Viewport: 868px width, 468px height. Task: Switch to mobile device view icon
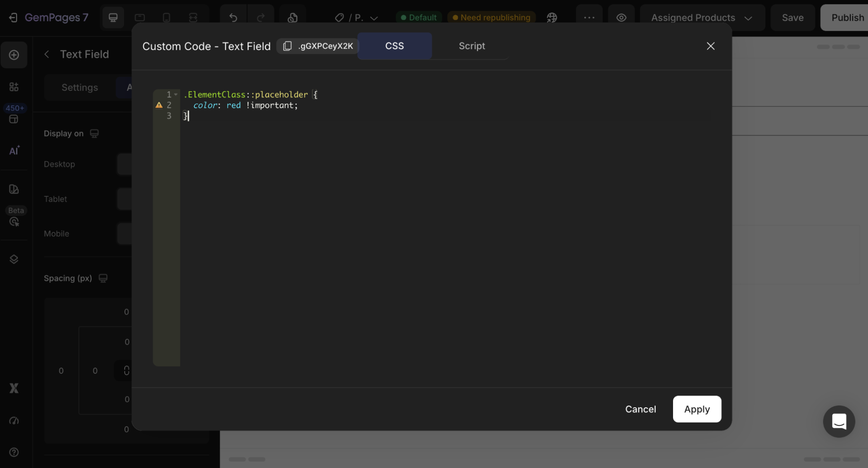pos(166,17)
